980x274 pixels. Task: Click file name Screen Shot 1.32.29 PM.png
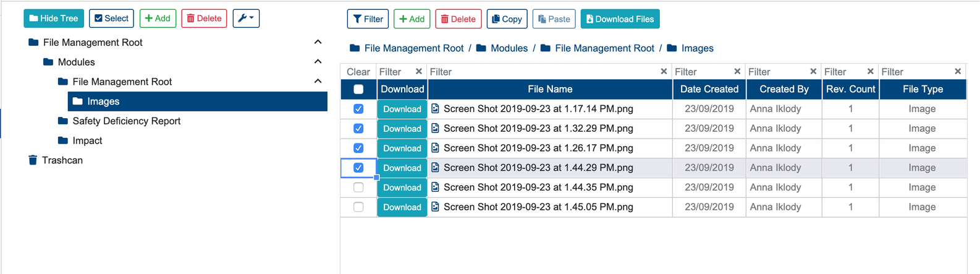[x=538, y=129]
